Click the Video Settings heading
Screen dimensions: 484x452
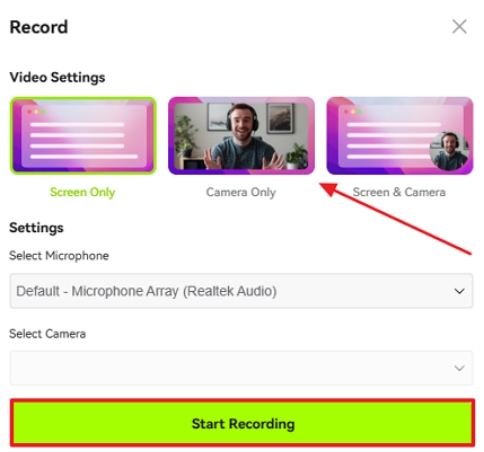pyautogui.click(x=57, y=77)
